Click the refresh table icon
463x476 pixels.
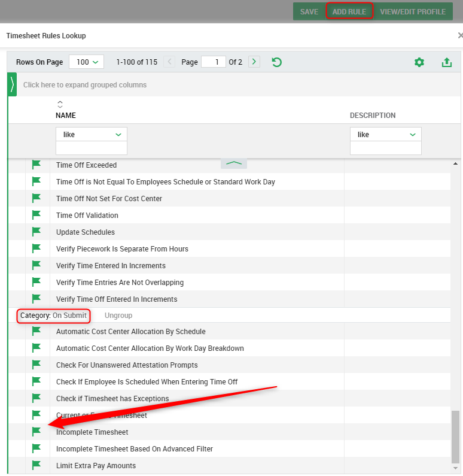(x=276, y=62)
